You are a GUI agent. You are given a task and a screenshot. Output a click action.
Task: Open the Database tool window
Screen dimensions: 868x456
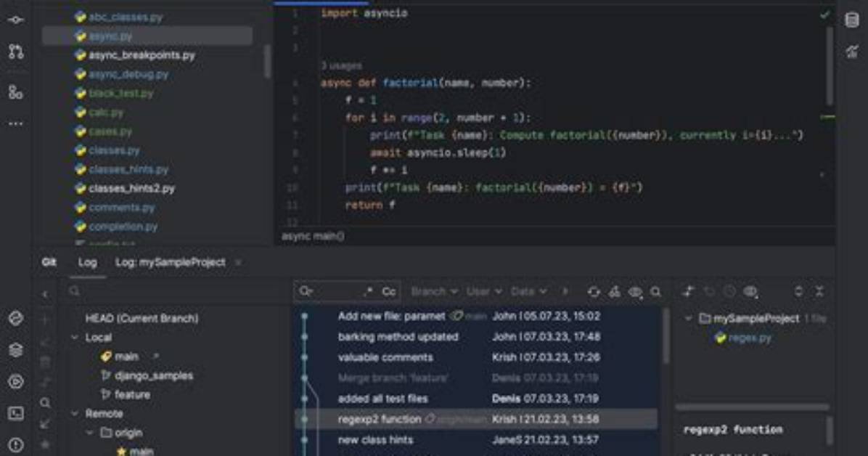(852, 20)
